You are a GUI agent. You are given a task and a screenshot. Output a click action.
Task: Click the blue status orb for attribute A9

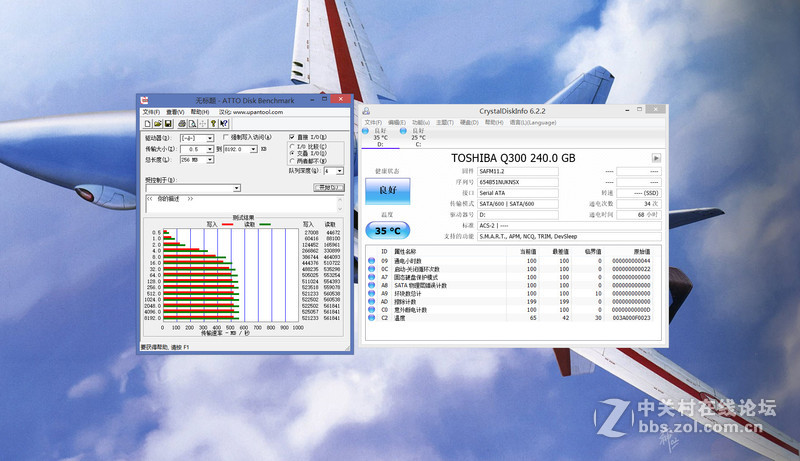click(371, 293)
